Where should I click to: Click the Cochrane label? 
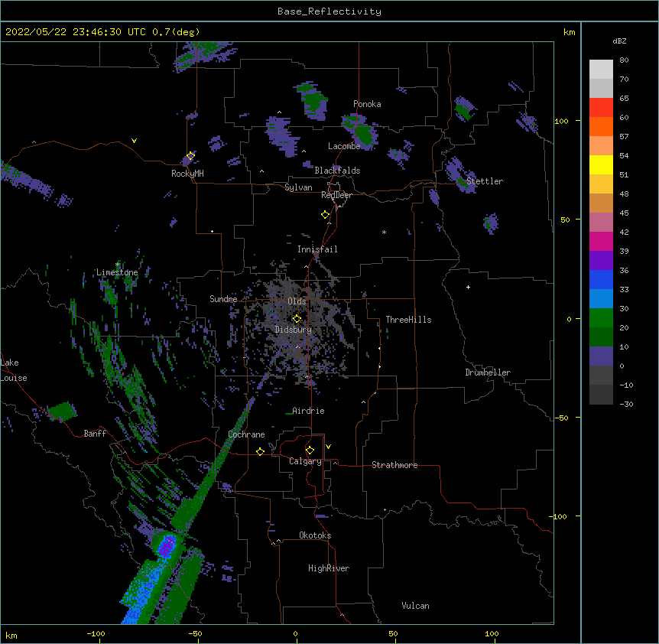click(x=246, y=434)
